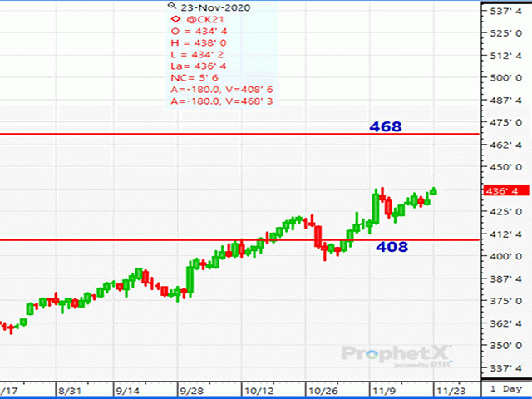Select the blue 468 resistance label
Viewport: 532px width, 399px height.
click(386, 126)
